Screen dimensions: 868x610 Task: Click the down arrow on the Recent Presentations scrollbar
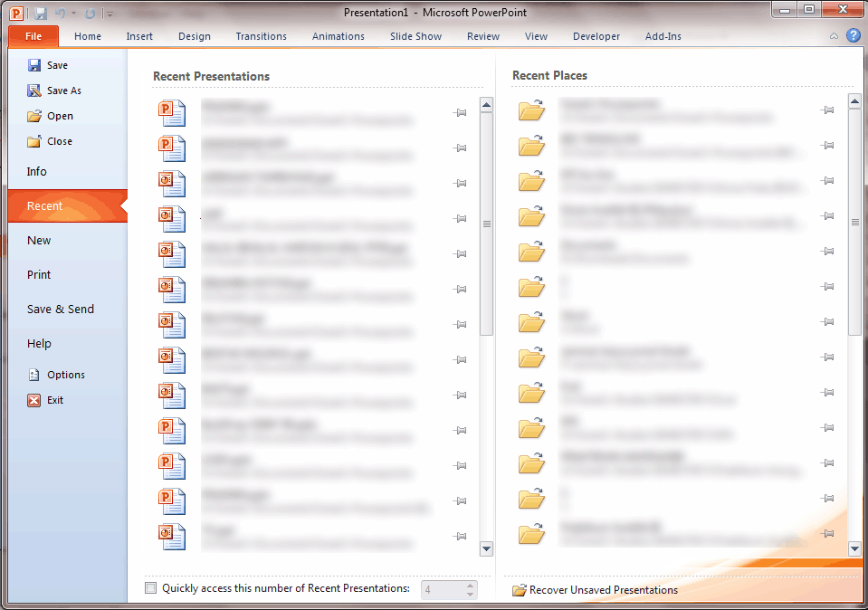pyautogui.click(x=486, y=548)
